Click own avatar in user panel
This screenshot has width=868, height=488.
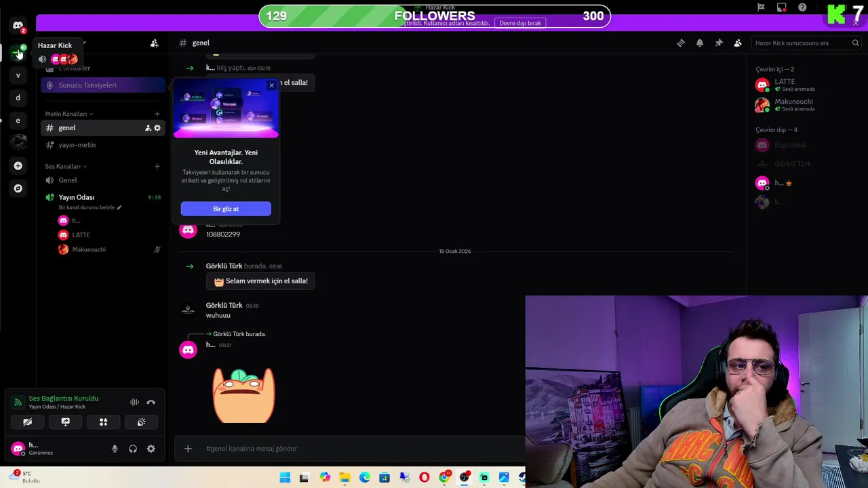tap(18, 449)
